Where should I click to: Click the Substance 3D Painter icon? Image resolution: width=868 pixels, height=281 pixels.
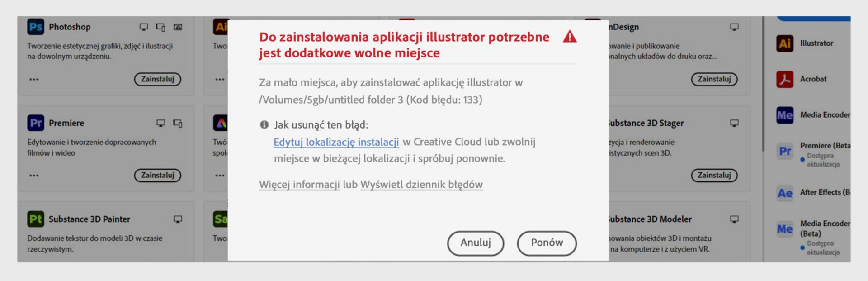36,219
